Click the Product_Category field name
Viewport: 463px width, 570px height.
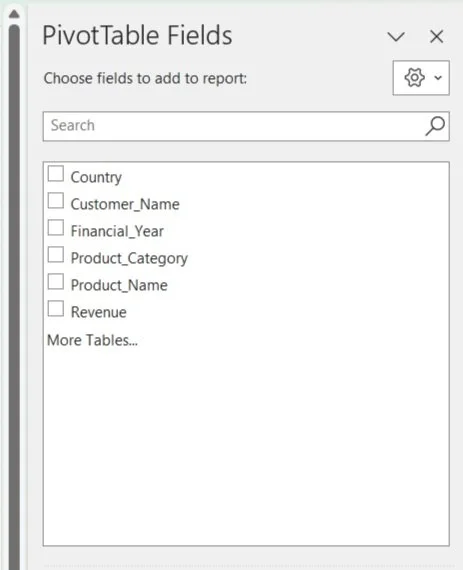coord(129,258)
